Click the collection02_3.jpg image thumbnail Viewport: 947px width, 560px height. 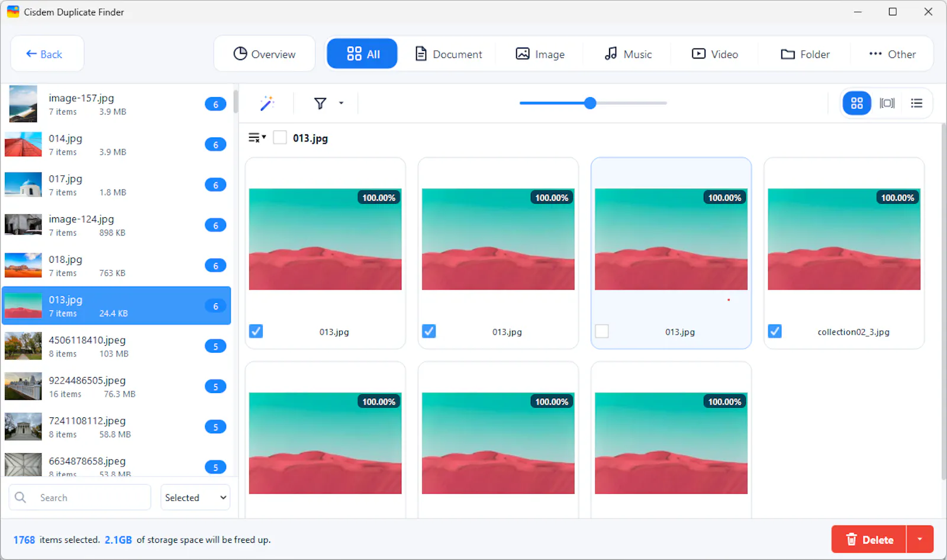(844, 239)
